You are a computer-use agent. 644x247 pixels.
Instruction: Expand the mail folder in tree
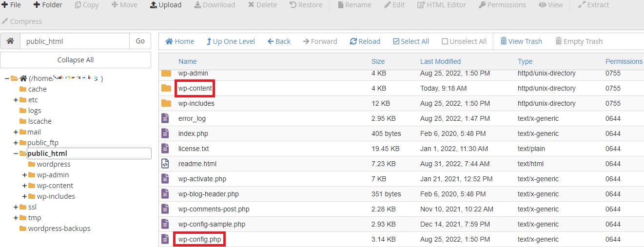point(16,132)
